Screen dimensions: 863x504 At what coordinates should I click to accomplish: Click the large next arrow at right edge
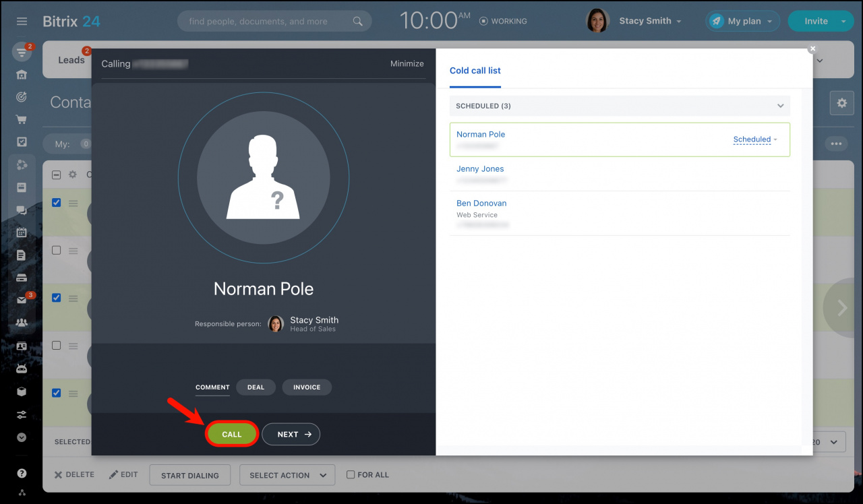842,307
